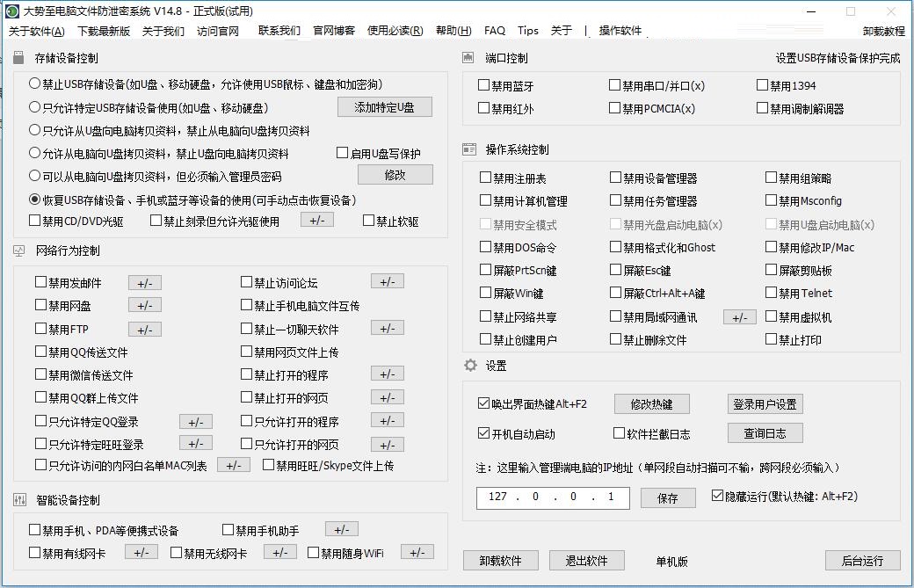The image size is (914, 588).
Task: Click the 退出软件 button
Action: tap(587, 561)
